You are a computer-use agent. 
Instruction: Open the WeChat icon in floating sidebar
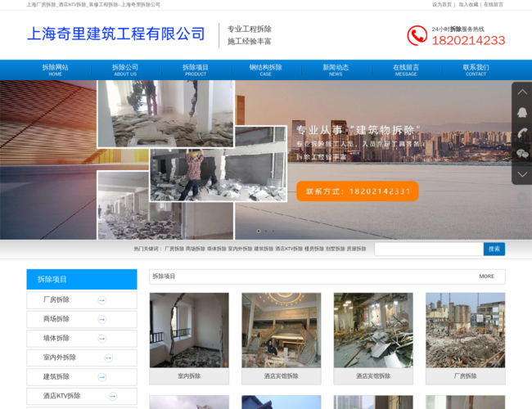pyautogui.click(x=522, y=155)
